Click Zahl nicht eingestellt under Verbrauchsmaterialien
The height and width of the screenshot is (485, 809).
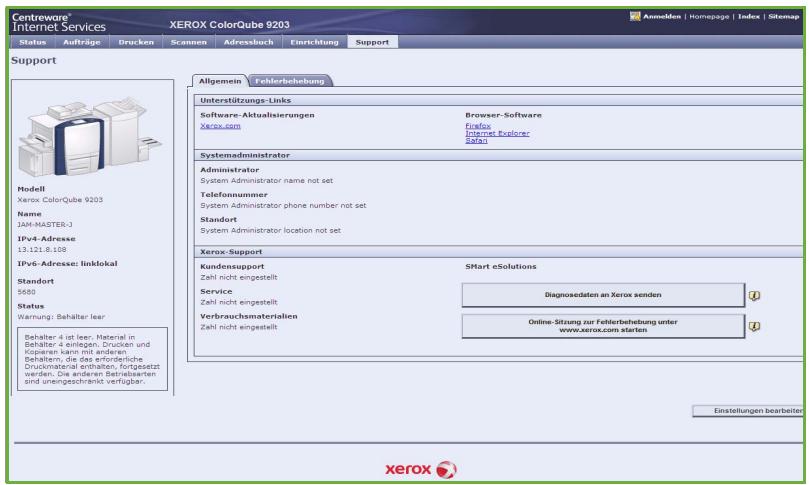coord(239,327)
